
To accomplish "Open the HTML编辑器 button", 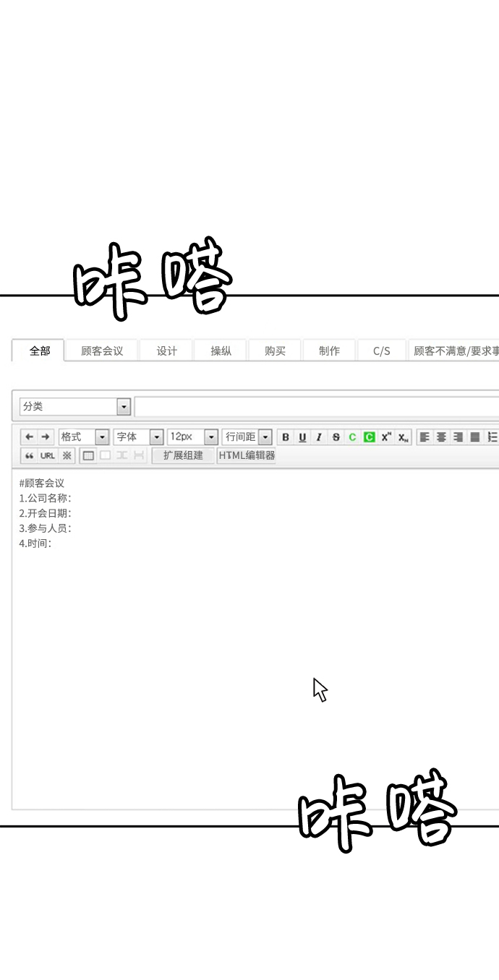I will click(247, 456).
